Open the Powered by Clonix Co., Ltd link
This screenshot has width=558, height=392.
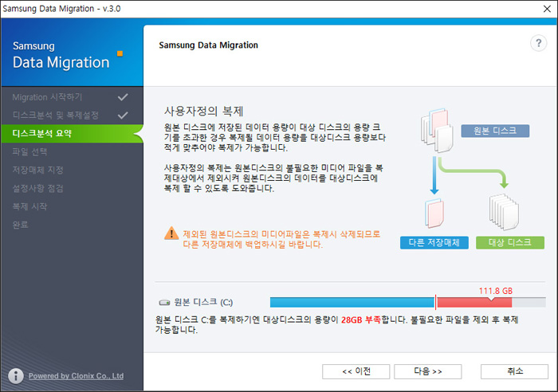[77, 376]
